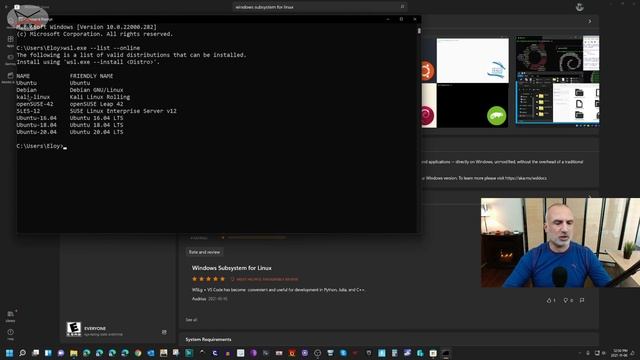Open Widgets on the taskbar
This screenshot has width=640, height=360.
[x=48, y=353]
